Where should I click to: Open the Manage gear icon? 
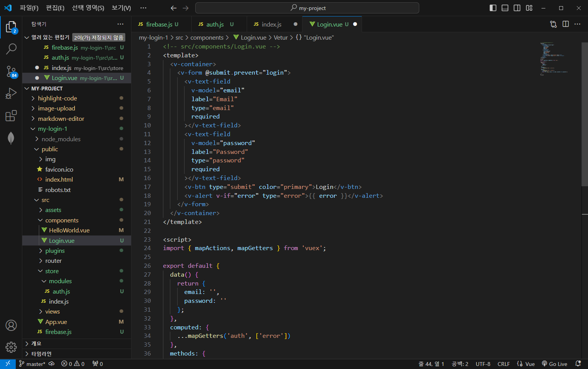coord(11,347)
